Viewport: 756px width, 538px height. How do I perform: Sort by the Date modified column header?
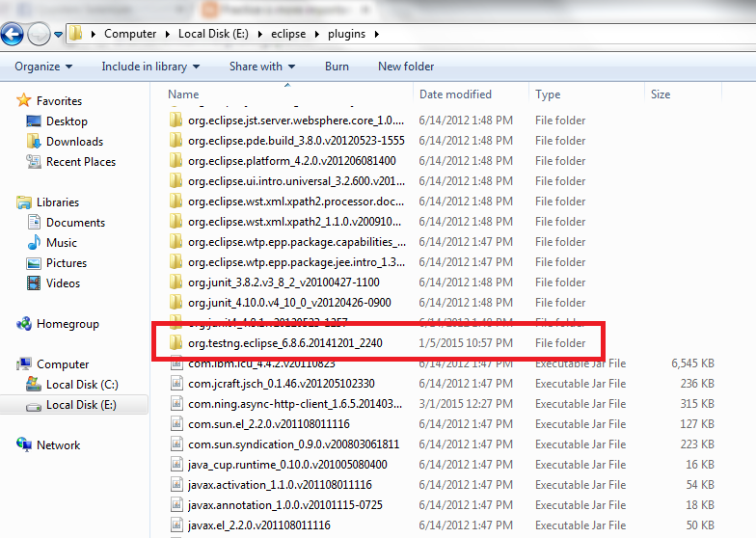pos(455,94)
